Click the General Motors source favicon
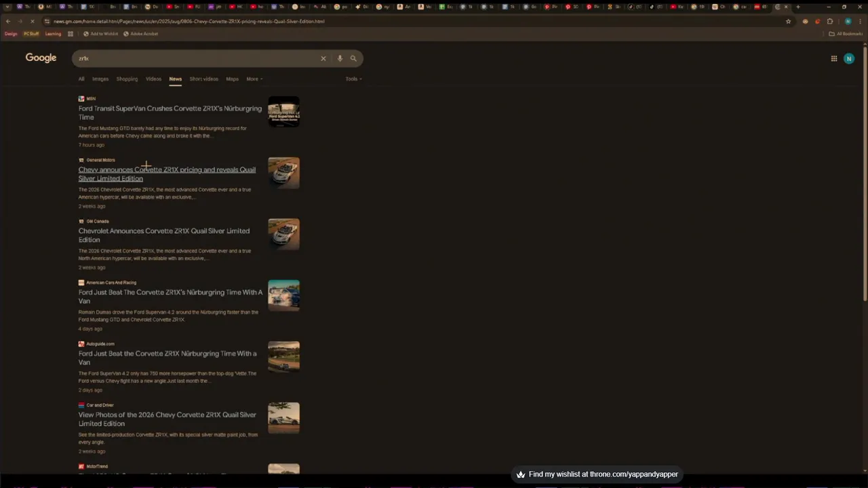The height and width of the screenshot is (488, 868). [81, 160]
